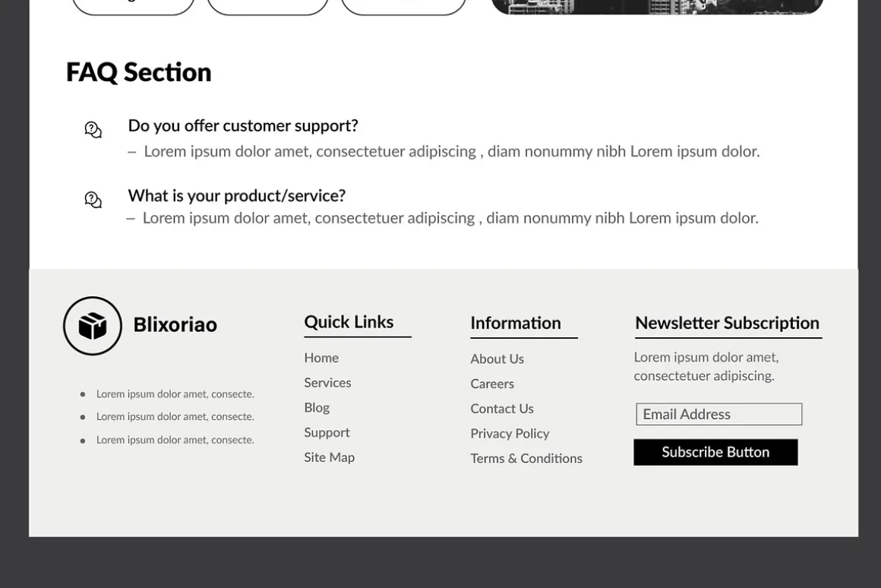This screenshot has height=588, width=881.
Task: Click the Subscribe Button
Action: click(715, 452)
